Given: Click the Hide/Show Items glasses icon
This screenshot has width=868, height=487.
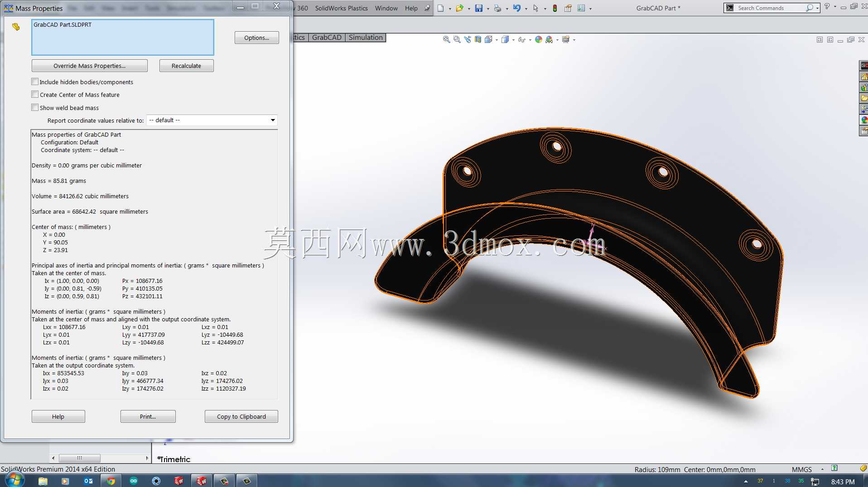Looking at the screenshot, I should [x=521, y=40].
